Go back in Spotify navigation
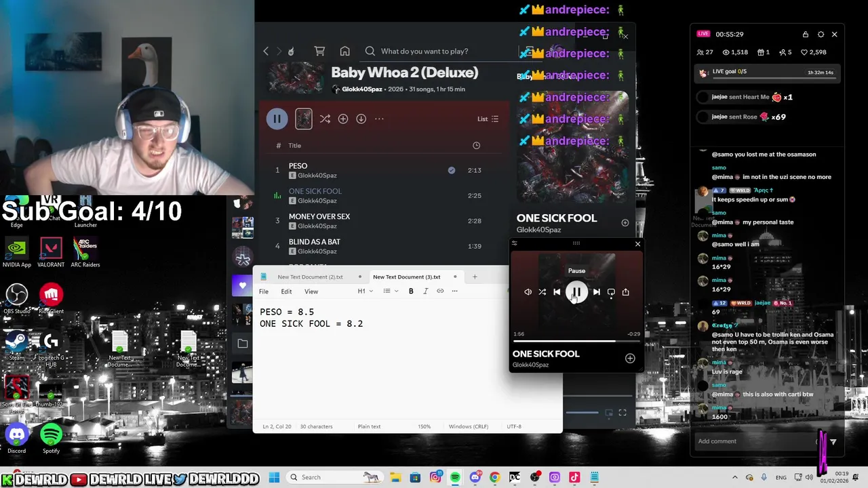 pos(266,51)
